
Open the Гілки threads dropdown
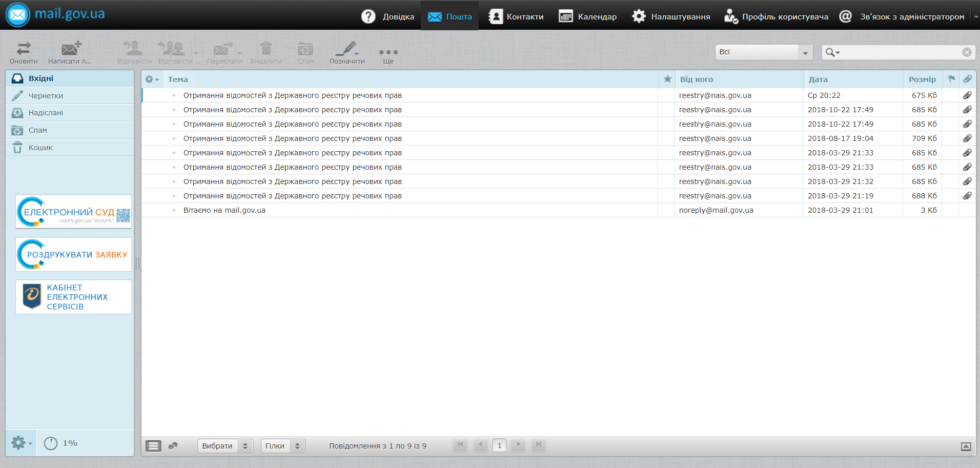282,446
